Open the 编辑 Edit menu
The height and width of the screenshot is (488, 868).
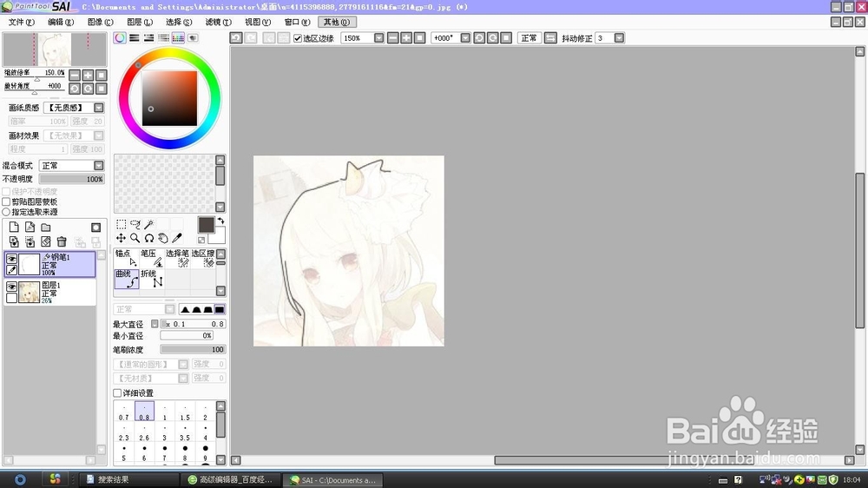[x=61, y=23]
